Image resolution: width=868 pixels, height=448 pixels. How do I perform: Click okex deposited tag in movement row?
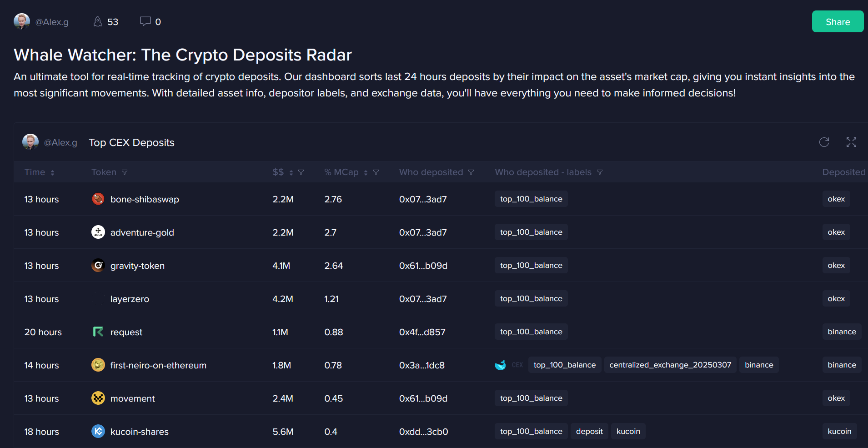point(836,398)
